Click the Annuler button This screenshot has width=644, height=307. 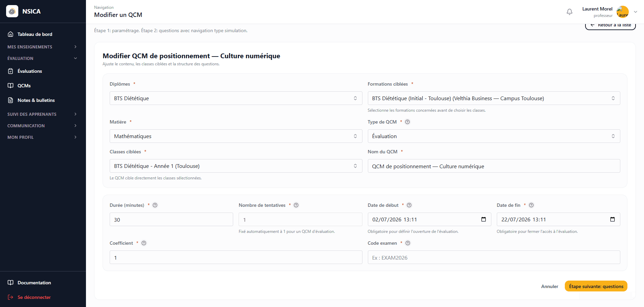550,286
